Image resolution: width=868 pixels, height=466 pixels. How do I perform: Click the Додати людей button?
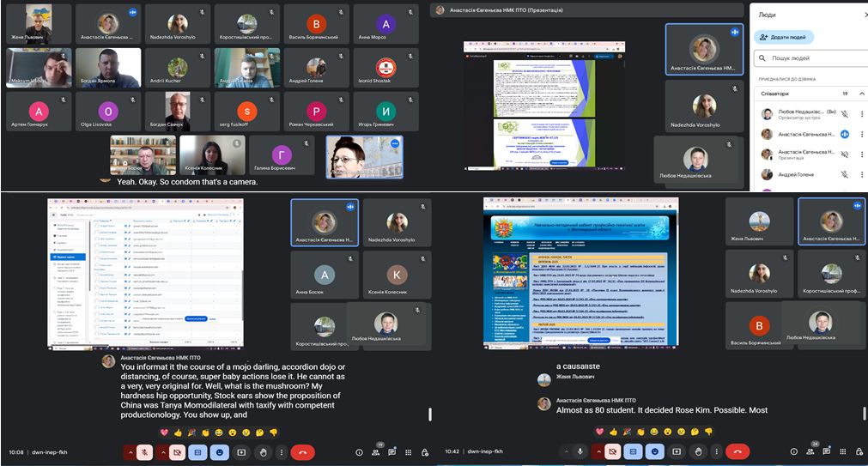coord(785,38)
